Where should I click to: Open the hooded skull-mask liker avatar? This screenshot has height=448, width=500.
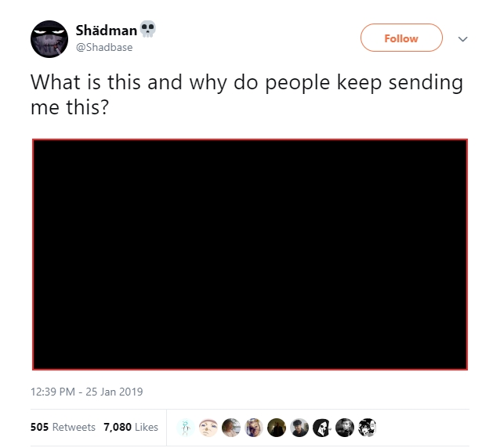point(322,428)
